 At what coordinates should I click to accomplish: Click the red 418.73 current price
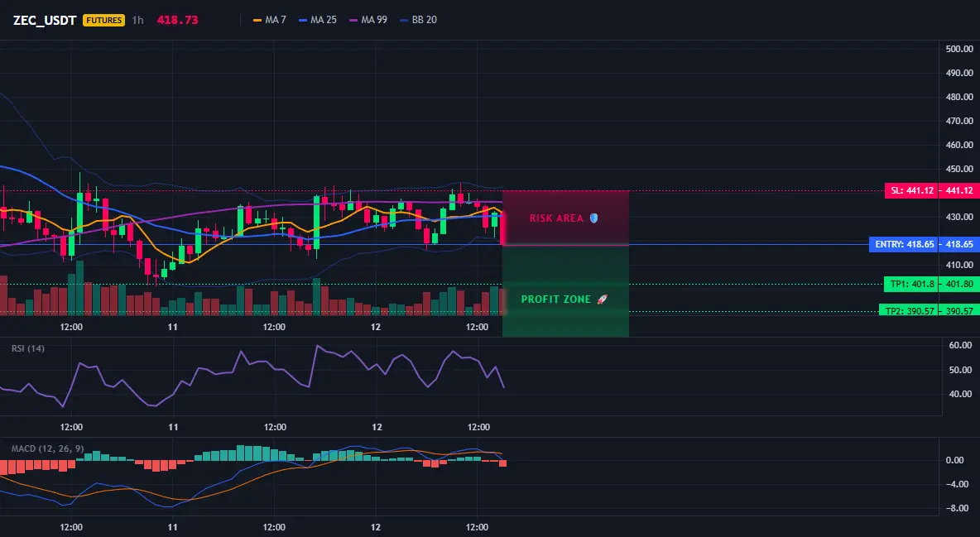coord(177,20)
